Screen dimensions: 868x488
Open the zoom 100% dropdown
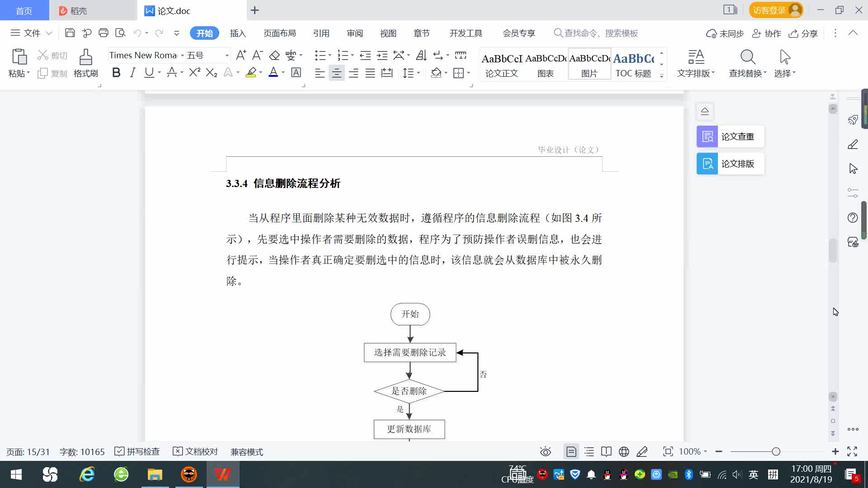[x=693, y=452]
